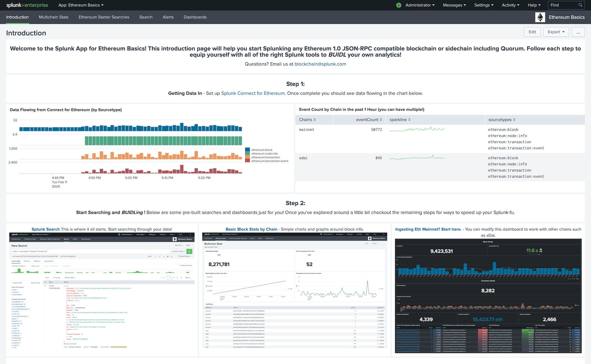Open the Messages dropdown
Image resolution: width=591 pixels, height=364 pixels.
[x=454, y=5]
